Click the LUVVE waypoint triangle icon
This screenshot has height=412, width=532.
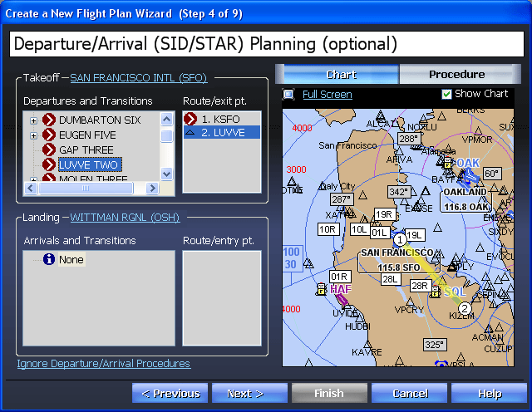coord(190,132)
